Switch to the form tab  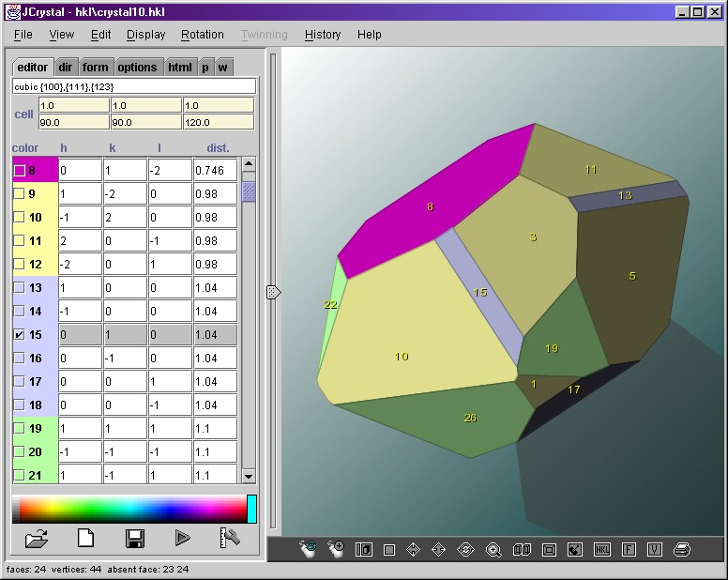95,68
